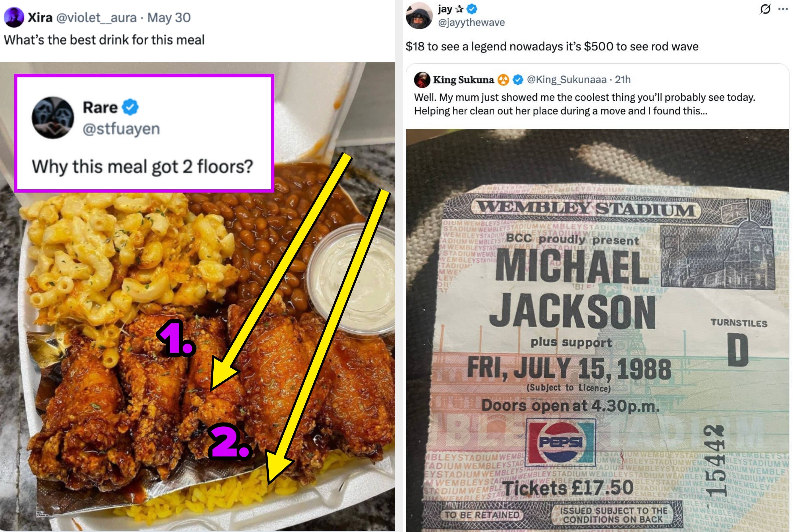Click the blue verified badge beside jay

[472, 9]
